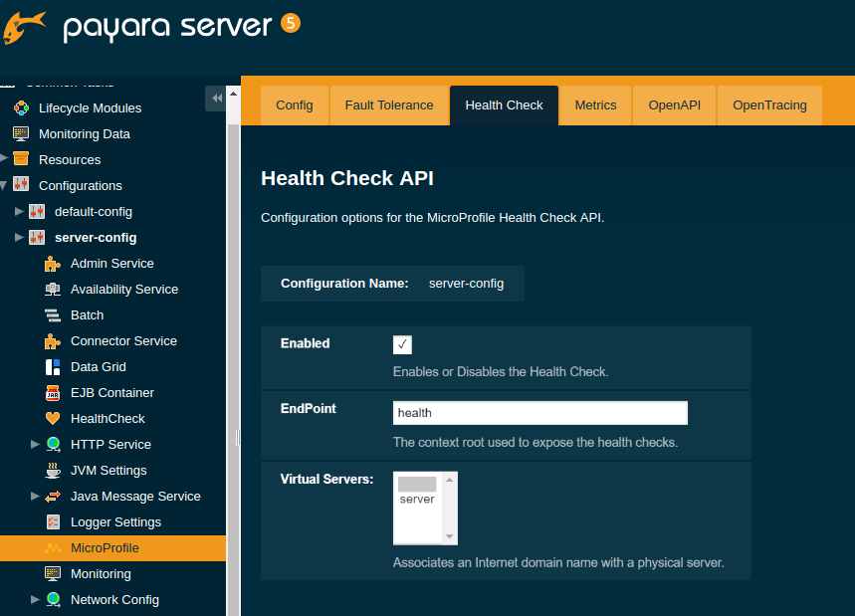Click the Network Config globe icon
Image resolution: width=855 pixels, height=616 pixels.
pos(53,600)
